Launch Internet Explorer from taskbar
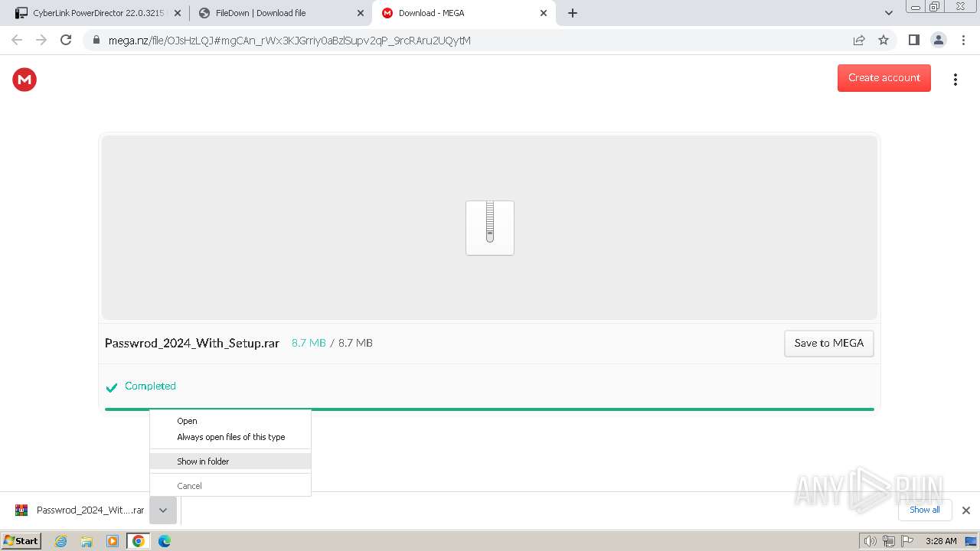This screenshot has height=551, width=980. (x=60, y=541)
